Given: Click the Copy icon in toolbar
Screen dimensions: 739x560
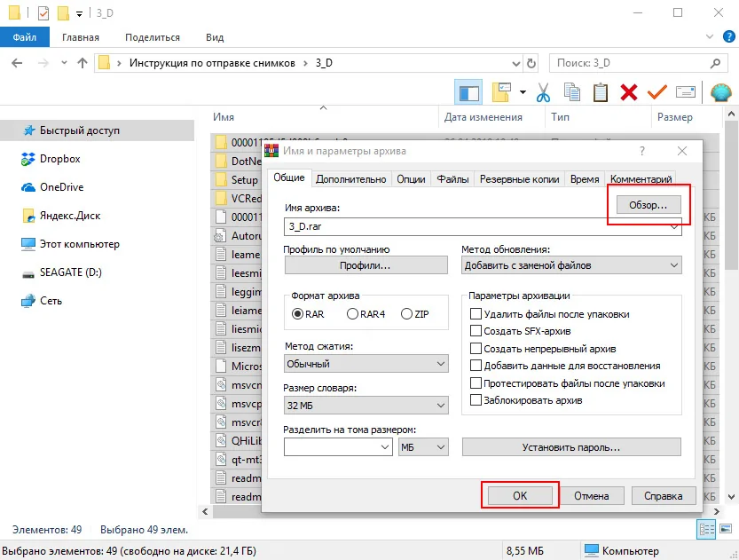Looking at the screenshot, I should pos(572,92).
